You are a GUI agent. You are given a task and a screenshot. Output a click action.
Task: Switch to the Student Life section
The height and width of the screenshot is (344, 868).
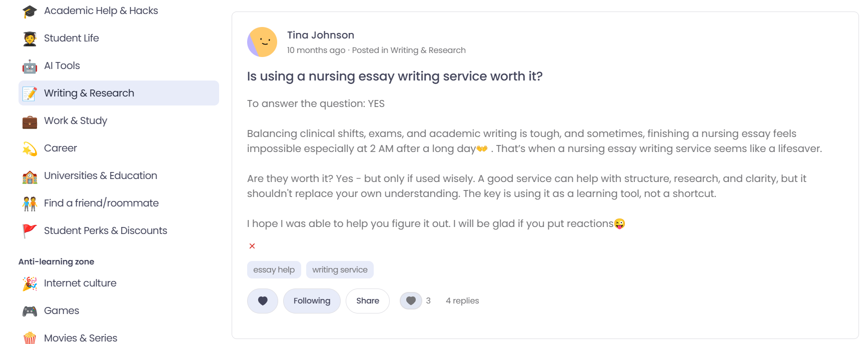pos(71,38)
